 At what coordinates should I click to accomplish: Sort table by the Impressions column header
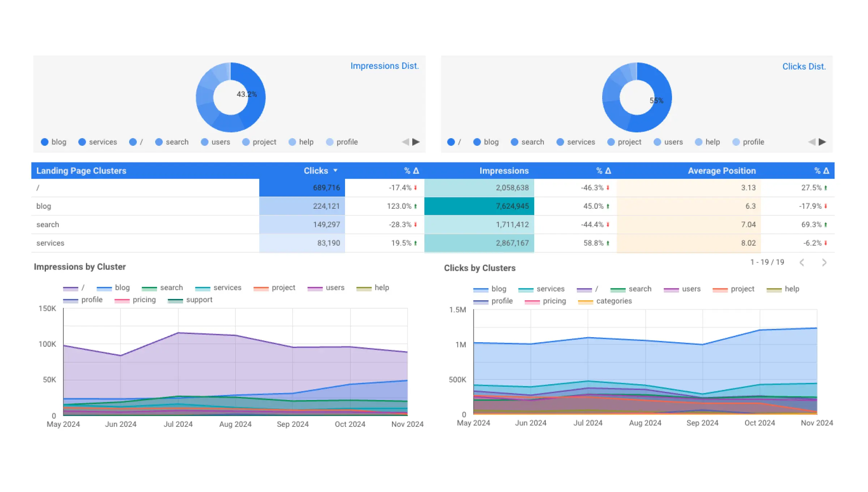coord(504,170)
